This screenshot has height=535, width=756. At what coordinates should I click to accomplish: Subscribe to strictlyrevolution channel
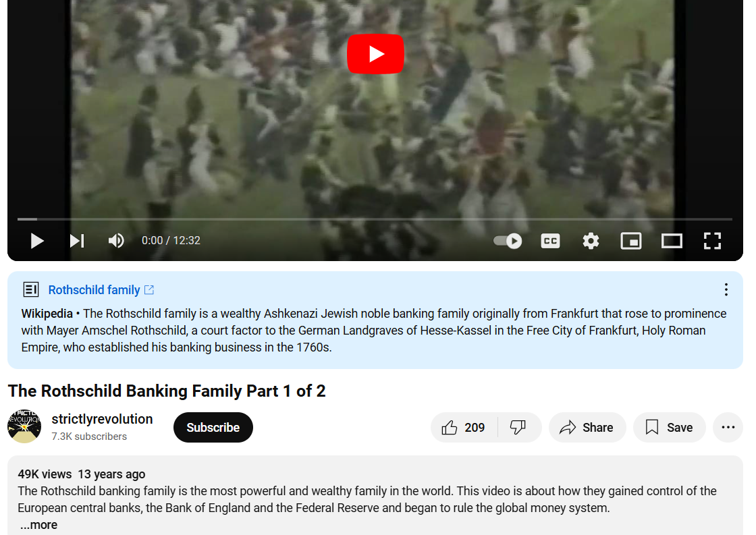[x=213, y=428]
